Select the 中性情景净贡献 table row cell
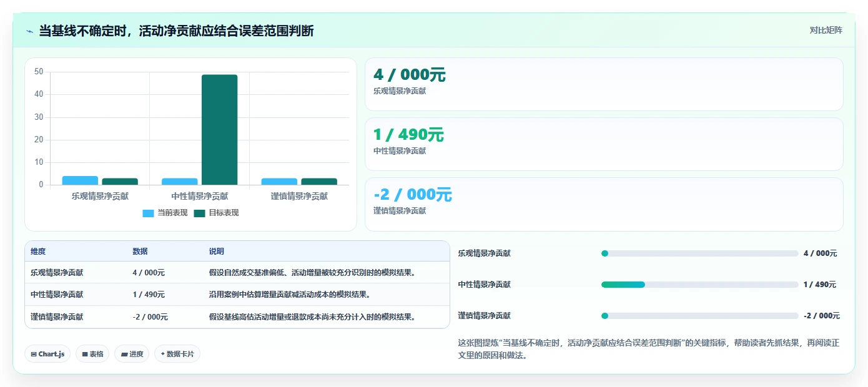This screenshot has height=387, width=868. pyautogui.click(x=57, y=295)
